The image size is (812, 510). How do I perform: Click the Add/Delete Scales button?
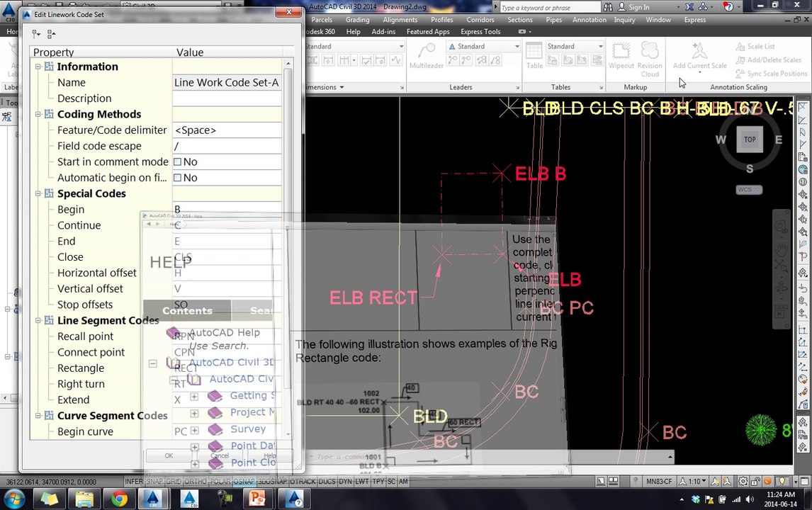pos(768,60)
